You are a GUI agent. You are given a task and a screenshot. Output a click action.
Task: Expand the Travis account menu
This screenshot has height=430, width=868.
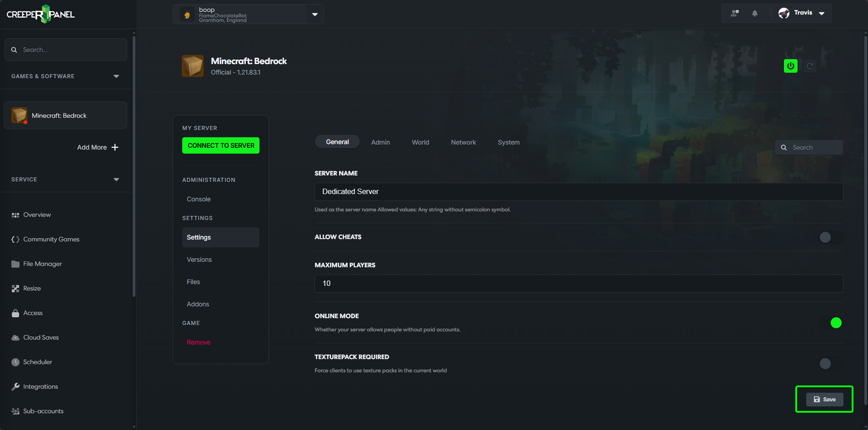tap(822, 13)
